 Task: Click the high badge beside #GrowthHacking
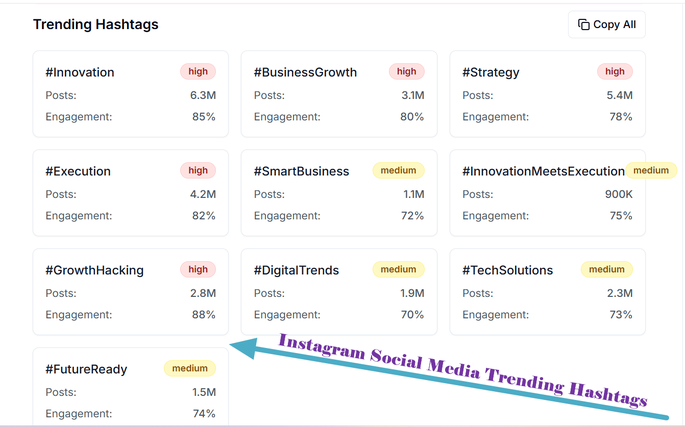coord(198,270)
